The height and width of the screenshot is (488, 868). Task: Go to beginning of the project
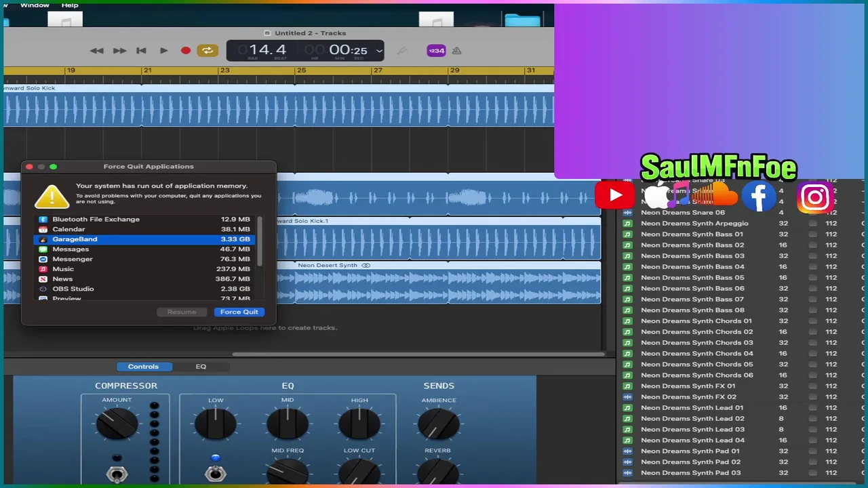click(141, 51)
